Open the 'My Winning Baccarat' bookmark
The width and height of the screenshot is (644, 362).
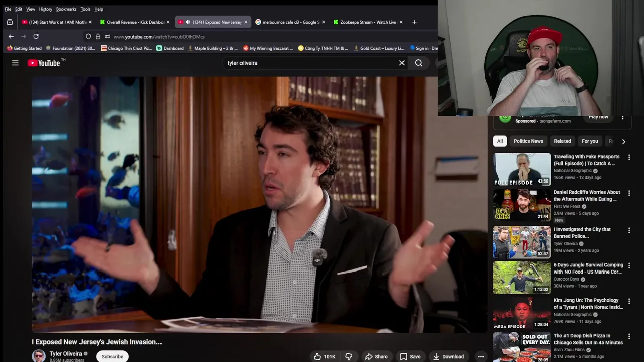tap(268, 48)
